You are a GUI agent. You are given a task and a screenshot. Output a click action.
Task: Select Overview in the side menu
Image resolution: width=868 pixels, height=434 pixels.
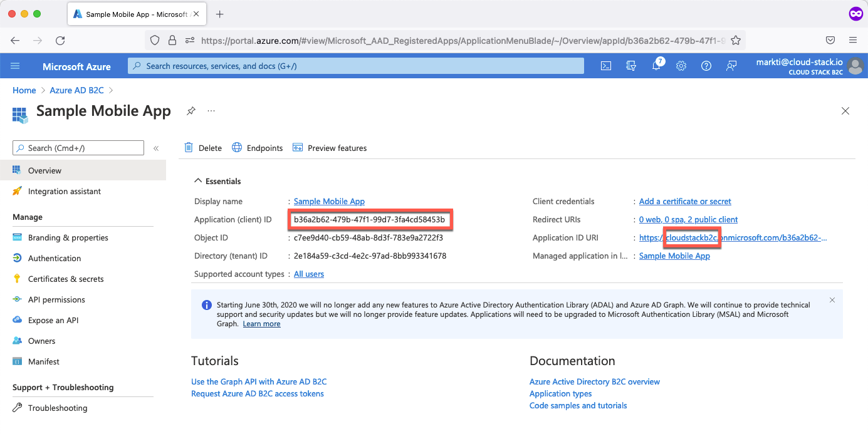(x=83, y=170)
